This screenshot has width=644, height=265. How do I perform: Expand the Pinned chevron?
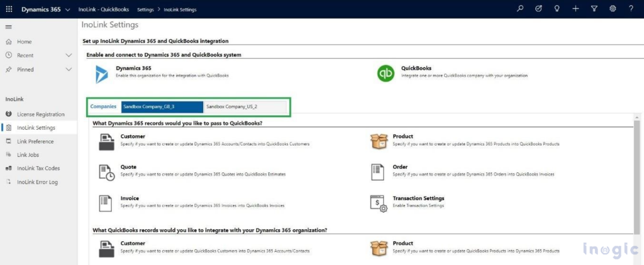pos(69,69)
